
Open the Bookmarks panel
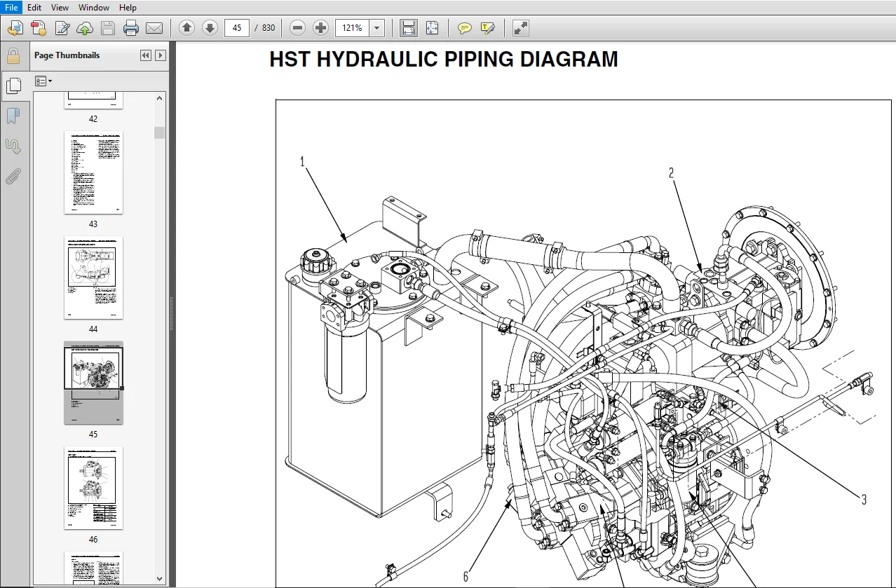coord(13,116)
